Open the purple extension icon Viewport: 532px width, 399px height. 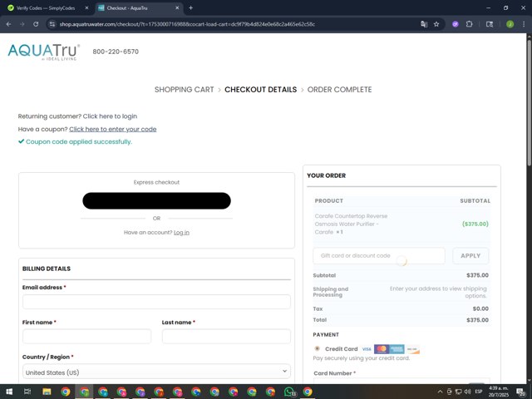[x=456, y=24]
